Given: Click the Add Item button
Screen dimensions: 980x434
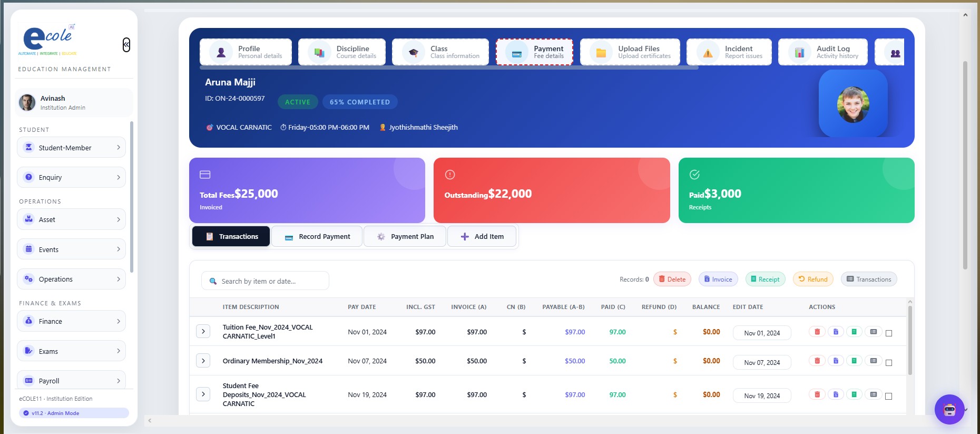Looking at the screenshot, I should (x=482, y=236).
